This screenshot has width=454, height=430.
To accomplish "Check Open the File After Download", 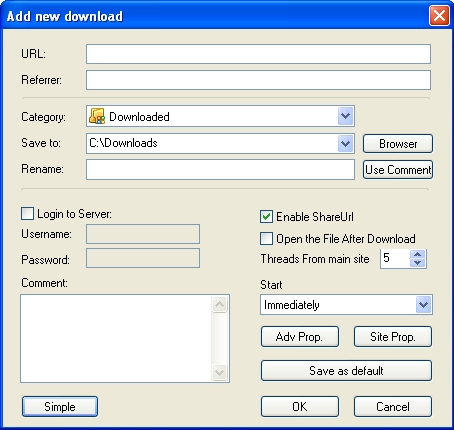I will (266, 239).
